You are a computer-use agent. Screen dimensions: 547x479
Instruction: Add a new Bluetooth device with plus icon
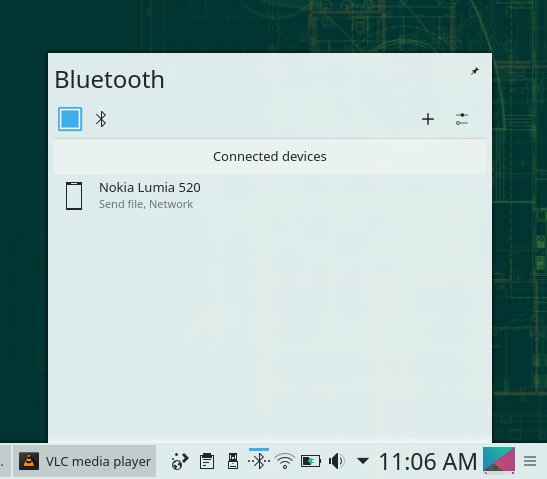pos(428,119)
